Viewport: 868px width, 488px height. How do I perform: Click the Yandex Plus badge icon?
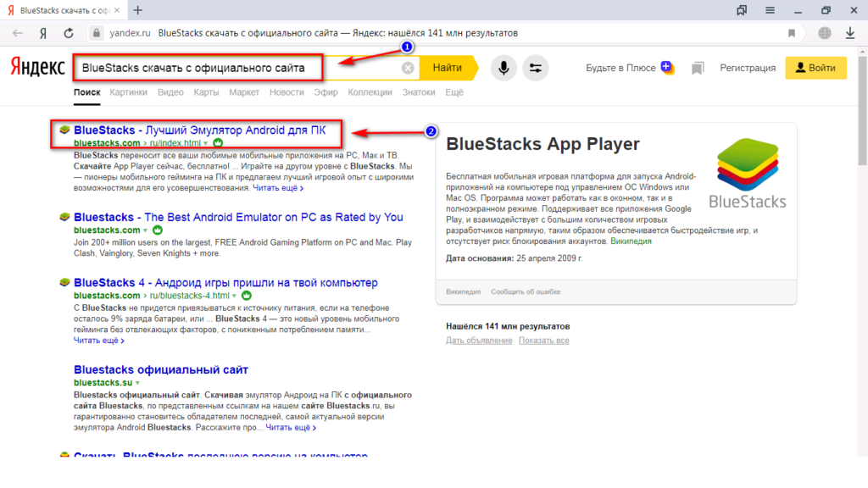pos(668,68)
